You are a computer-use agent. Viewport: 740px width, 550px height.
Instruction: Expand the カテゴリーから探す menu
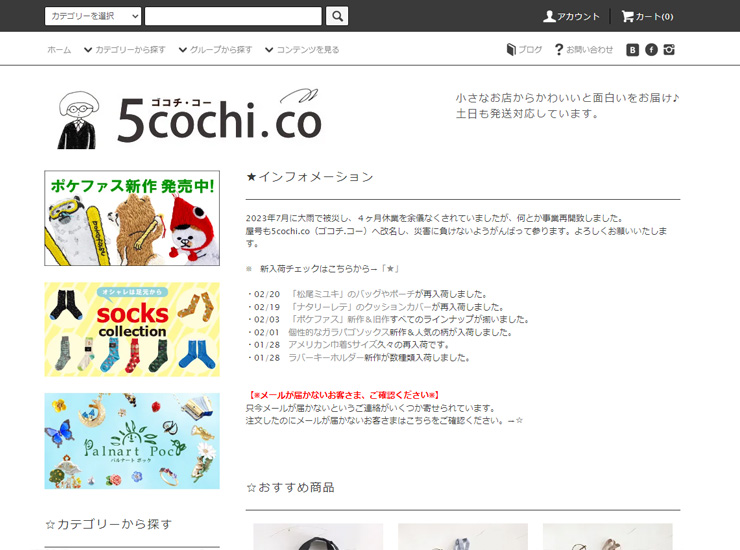(x=124, y=50)
